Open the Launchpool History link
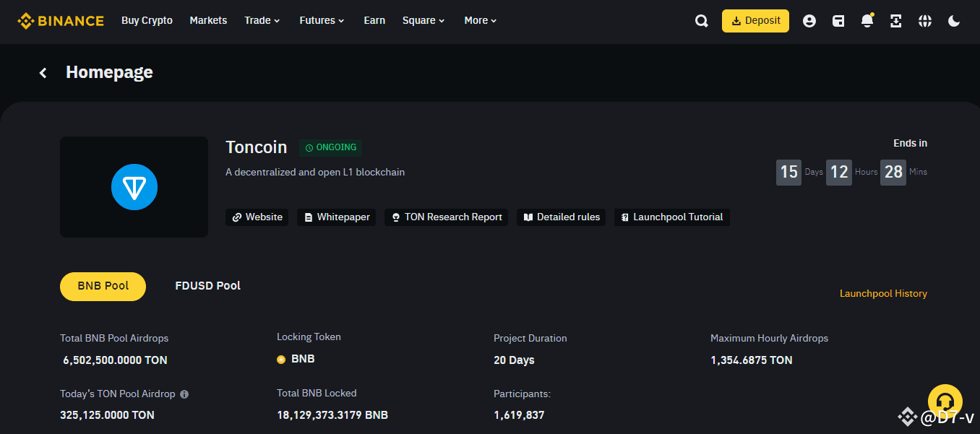980x434 pixels. 882,293
